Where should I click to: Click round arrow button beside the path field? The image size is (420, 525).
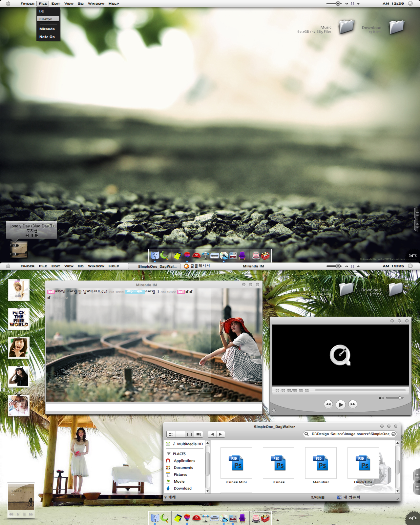click(x=393, y=434)
